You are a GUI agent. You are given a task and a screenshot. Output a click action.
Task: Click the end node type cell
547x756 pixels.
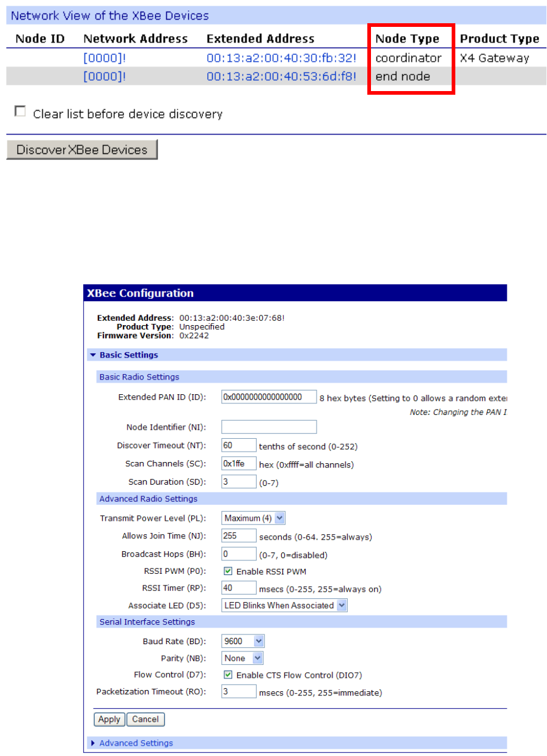[x=403, y=77]
